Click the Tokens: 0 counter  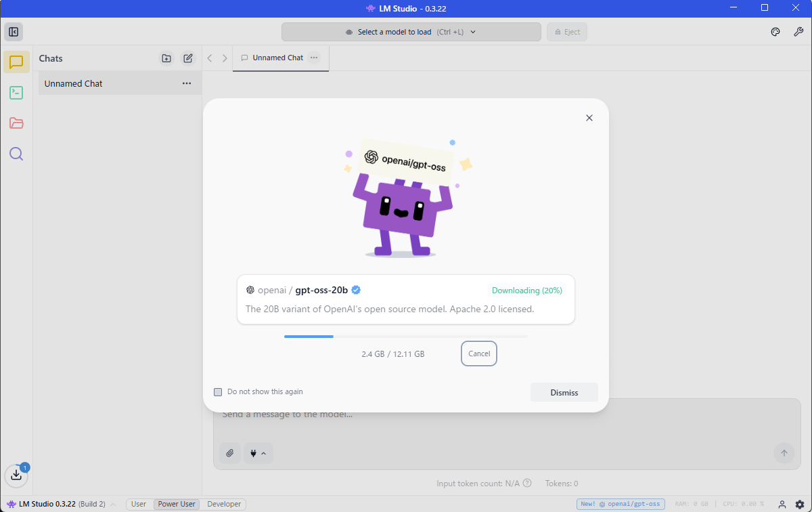[x=562, y=484]
